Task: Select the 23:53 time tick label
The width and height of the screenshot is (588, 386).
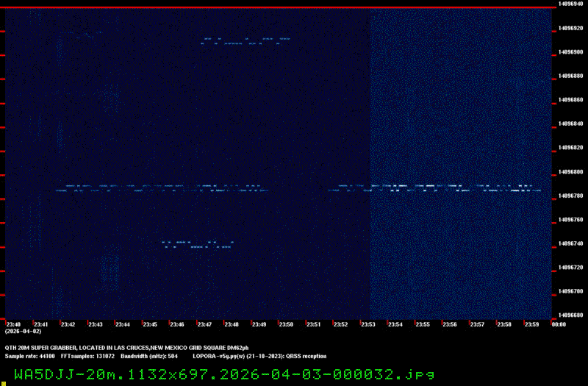Action: [x=367, y=324]
